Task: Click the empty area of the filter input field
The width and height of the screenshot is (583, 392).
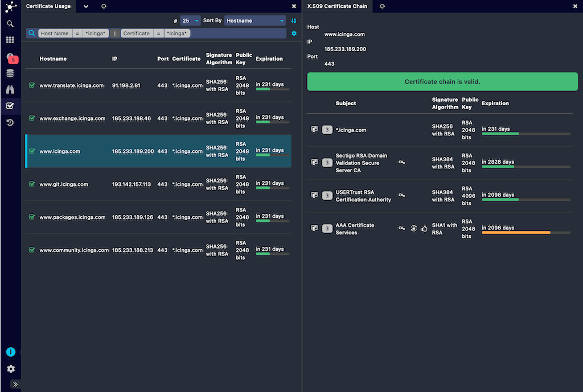Action: coord(238,34)
